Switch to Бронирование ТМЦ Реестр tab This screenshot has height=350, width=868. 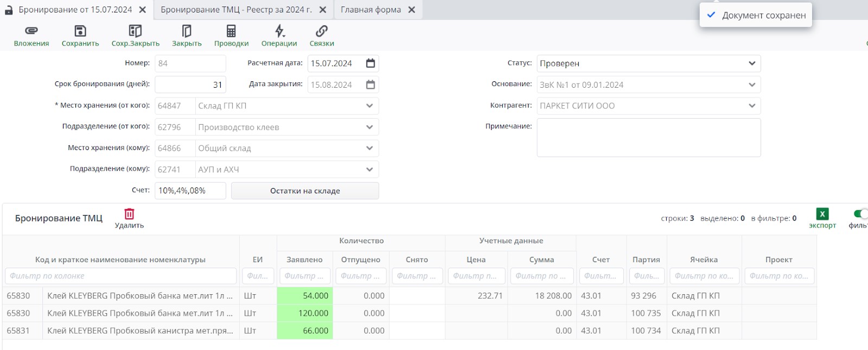[x=236, y=10]
